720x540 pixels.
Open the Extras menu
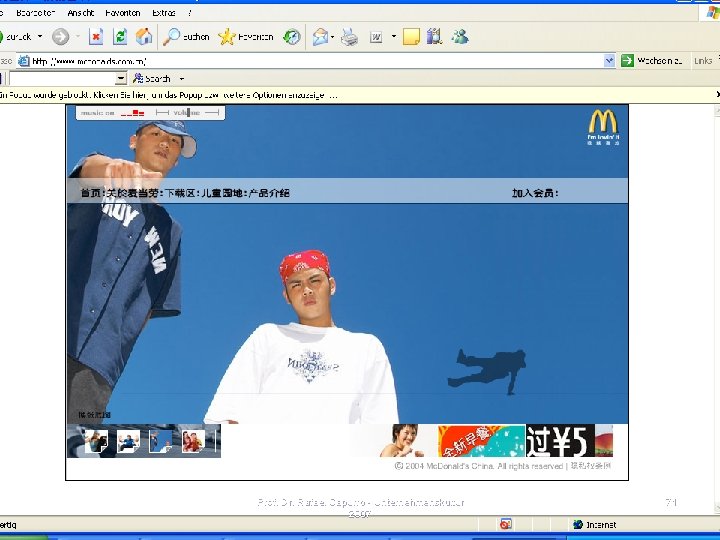point(163,13)
